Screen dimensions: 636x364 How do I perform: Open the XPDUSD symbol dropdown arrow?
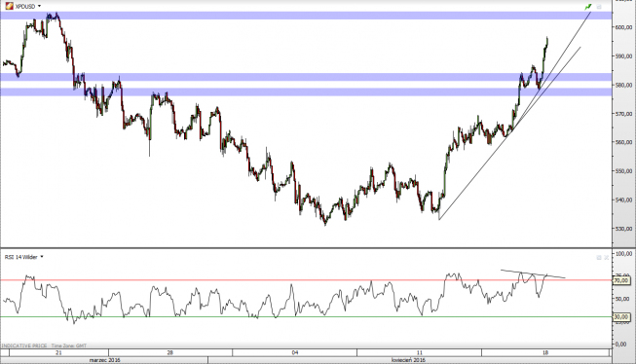point(39,6)
